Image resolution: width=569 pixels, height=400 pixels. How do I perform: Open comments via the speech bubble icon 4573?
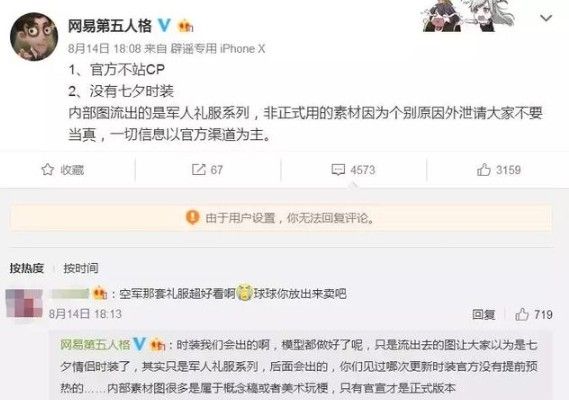[x=338, y=170]
